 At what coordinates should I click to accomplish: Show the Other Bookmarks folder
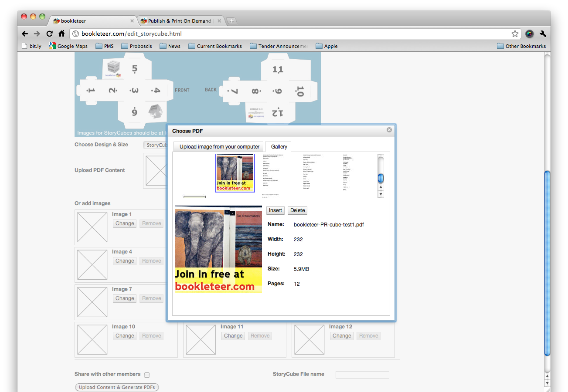tap(522, 46)
